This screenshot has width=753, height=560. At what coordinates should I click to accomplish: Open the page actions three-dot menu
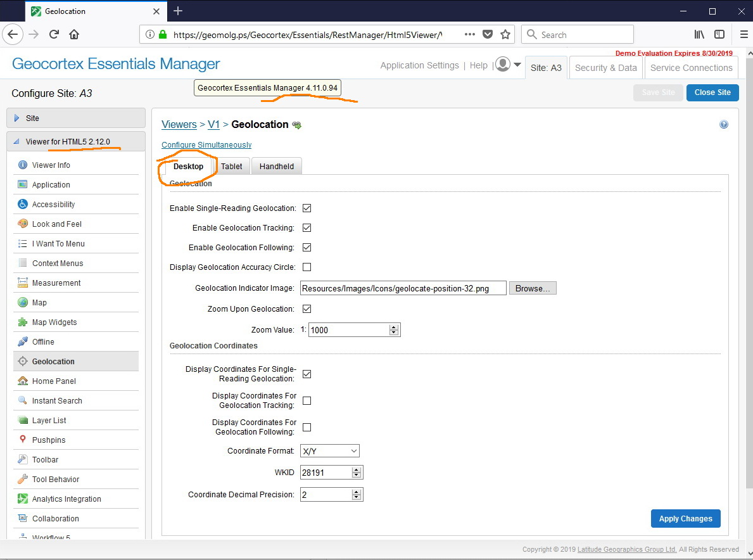click(470, 34)
